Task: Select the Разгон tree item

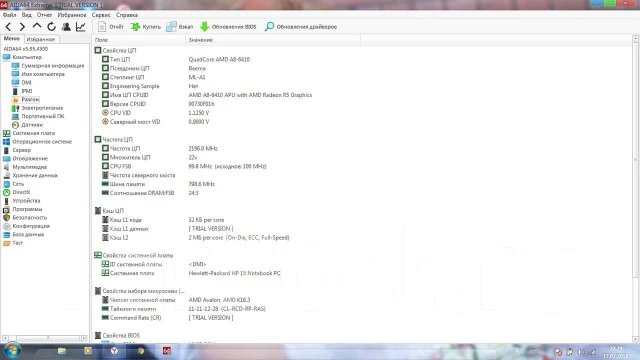Action: pos(30,100)
